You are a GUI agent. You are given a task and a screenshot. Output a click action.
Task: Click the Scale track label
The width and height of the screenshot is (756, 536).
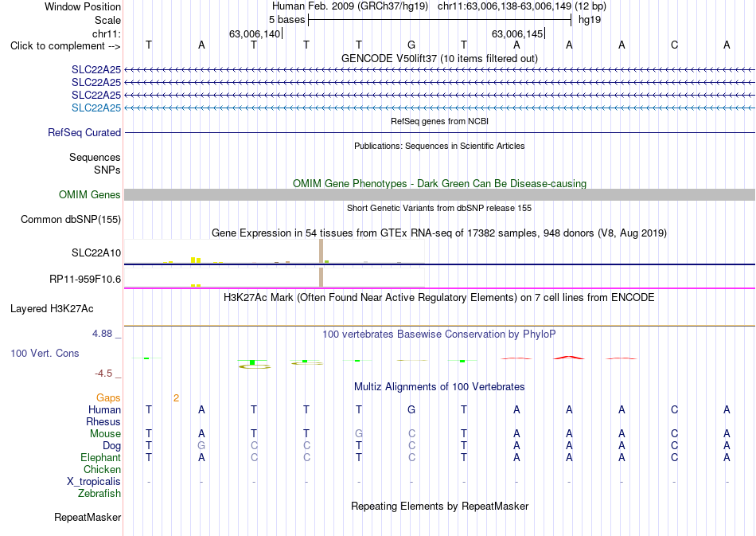tap(107, 20)
